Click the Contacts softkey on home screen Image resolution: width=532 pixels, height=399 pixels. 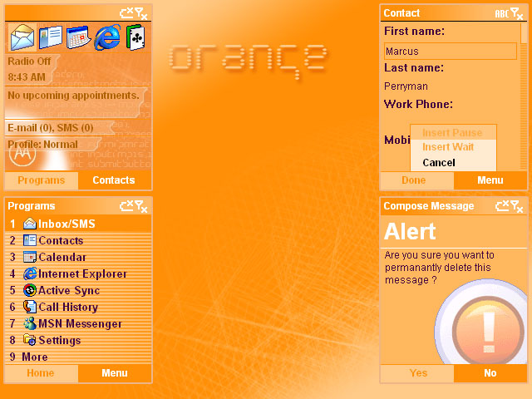point(115,180)
